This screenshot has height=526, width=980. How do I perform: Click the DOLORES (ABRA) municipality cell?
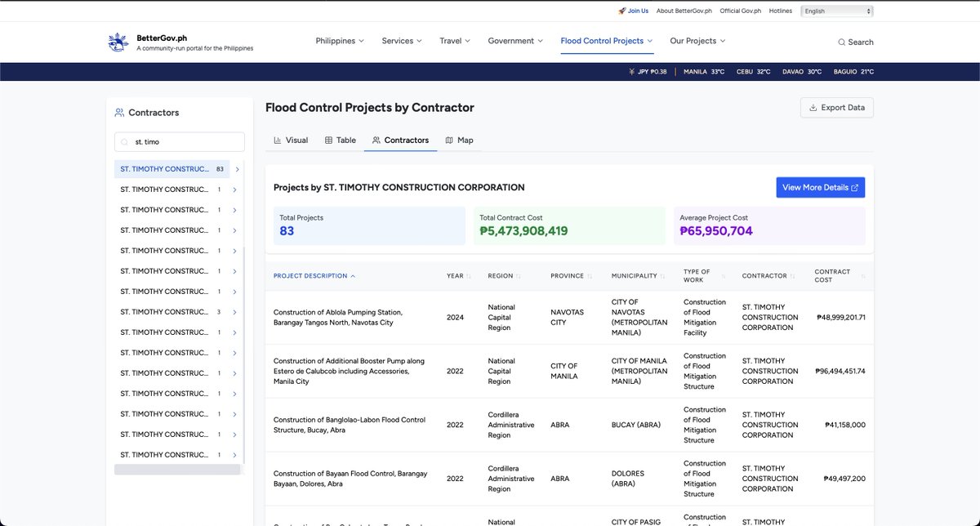click(x=630, y=479)
